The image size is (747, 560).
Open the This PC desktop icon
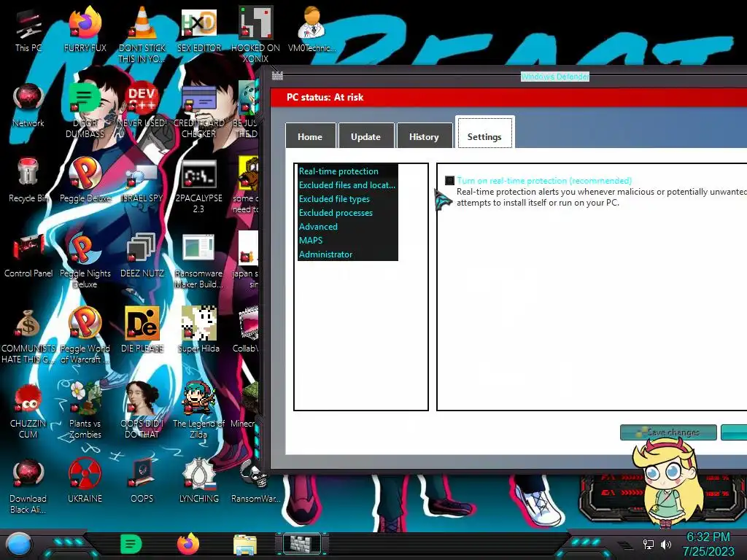tap(28, 29)
